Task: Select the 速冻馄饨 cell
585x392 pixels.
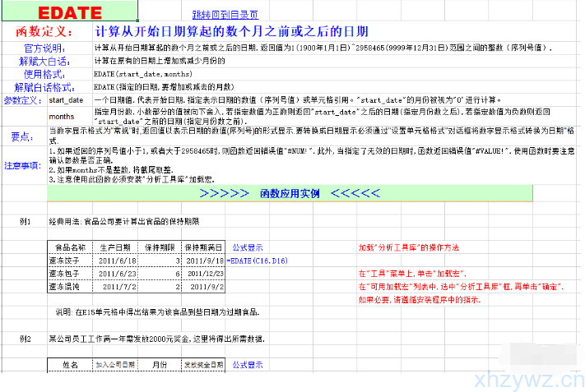Action: (70, 287)
